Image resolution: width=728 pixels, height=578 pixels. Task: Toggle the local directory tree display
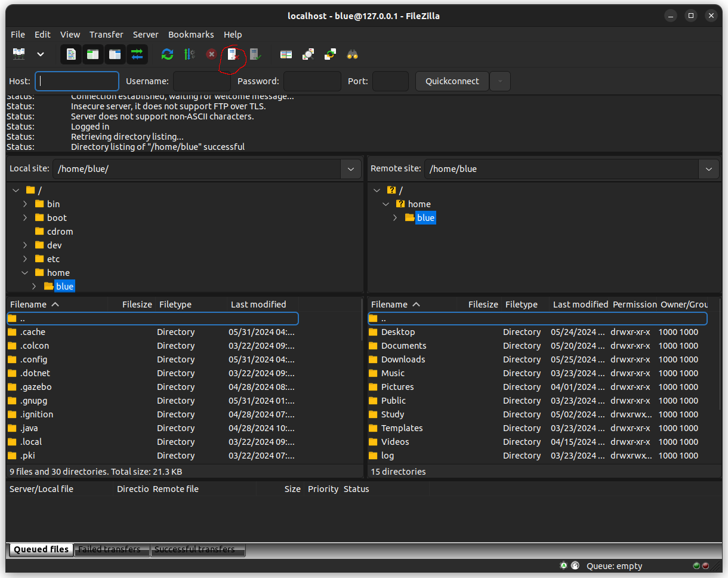click(92, 54)
